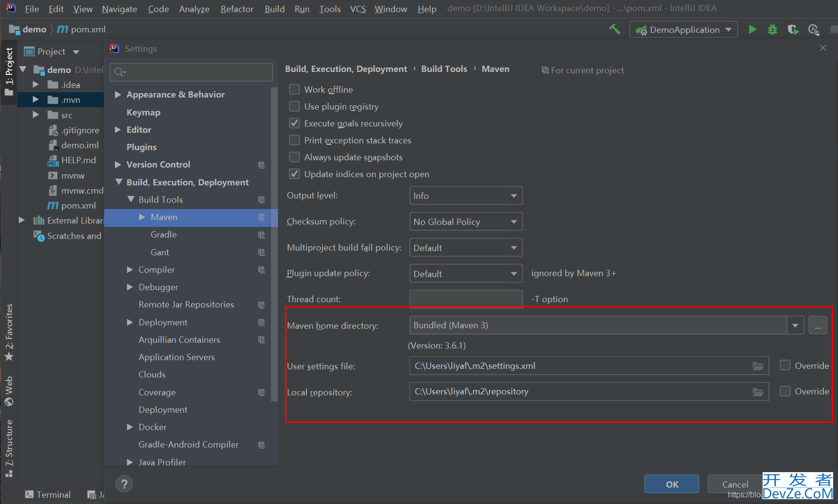Open the Structure side tool window
The height and width of the screenshot is (504, 838).
tap(9, 448)
